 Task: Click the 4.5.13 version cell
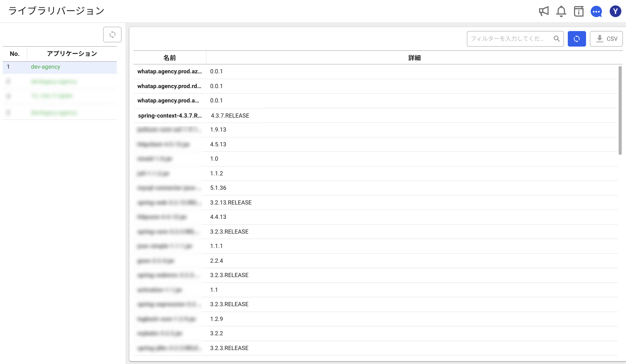(218, 144)
